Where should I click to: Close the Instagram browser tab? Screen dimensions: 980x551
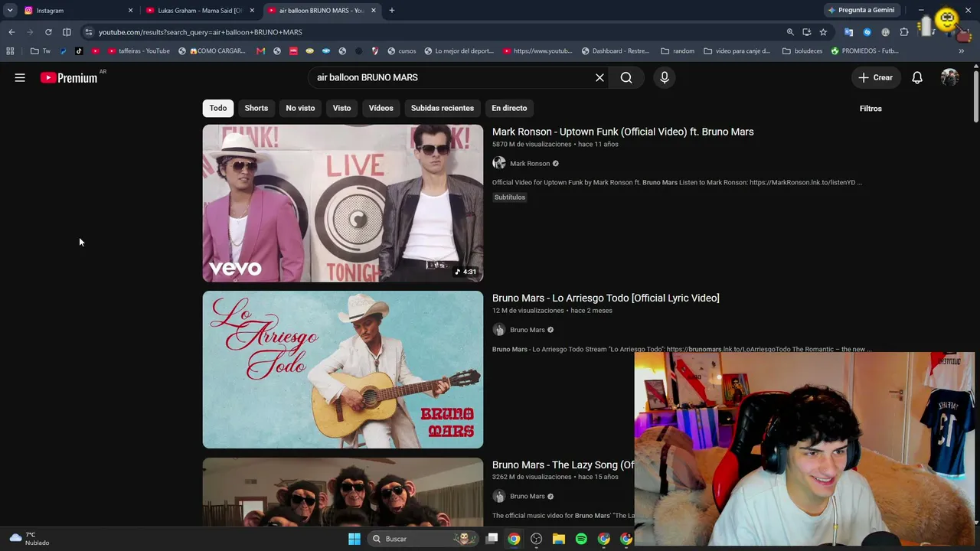point(130,11)
